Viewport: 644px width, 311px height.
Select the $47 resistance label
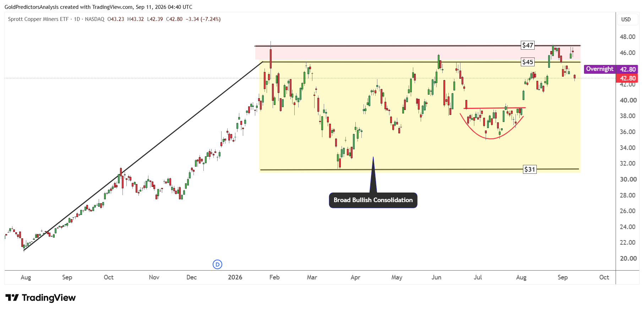528,45
